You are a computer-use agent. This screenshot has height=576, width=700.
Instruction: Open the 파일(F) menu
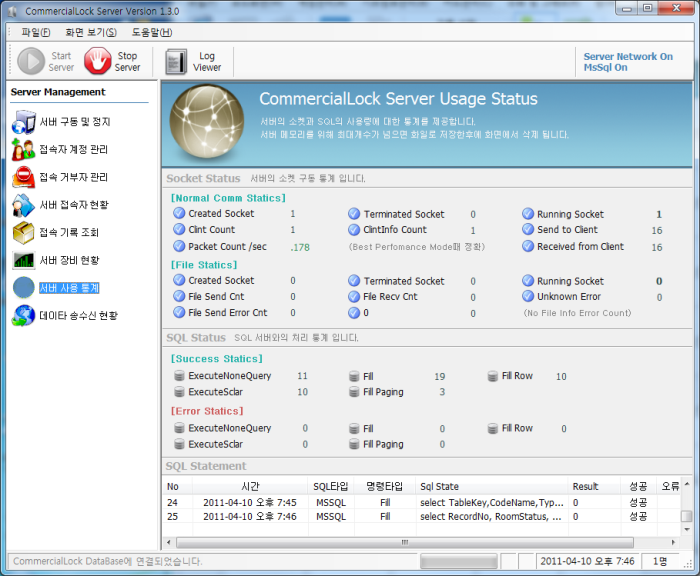[36, 33]
